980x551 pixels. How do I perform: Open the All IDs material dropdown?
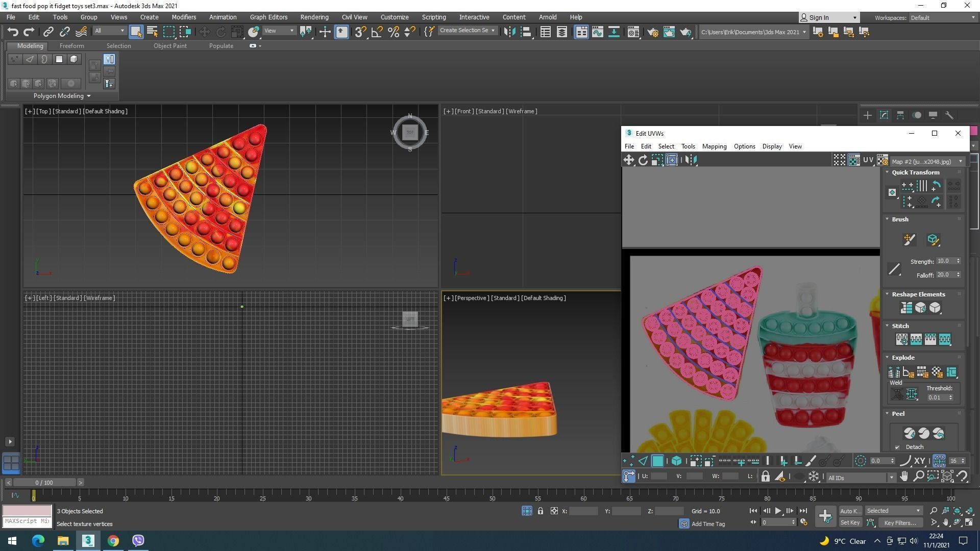tap(861, 478)
